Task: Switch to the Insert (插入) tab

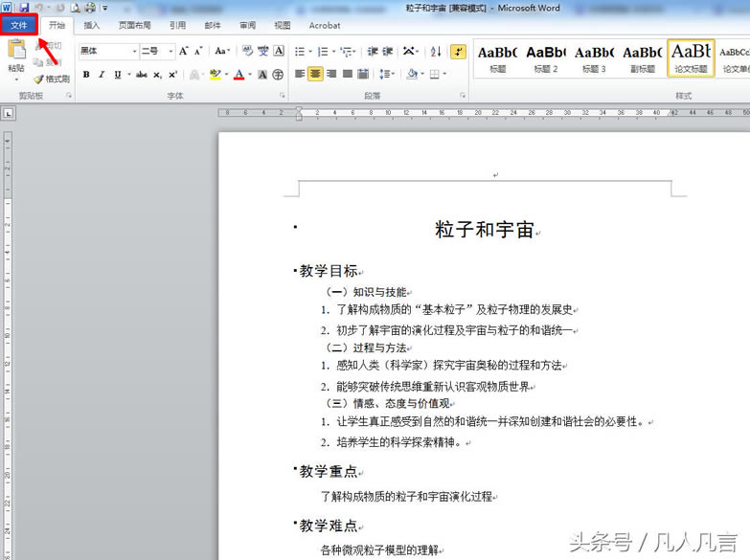Action: [x=91, y=26]
